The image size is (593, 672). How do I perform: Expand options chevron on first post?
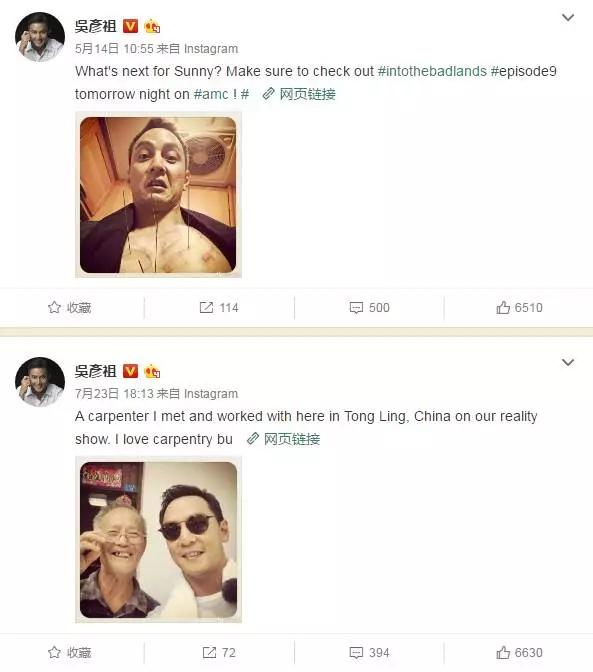pos(568,18)
